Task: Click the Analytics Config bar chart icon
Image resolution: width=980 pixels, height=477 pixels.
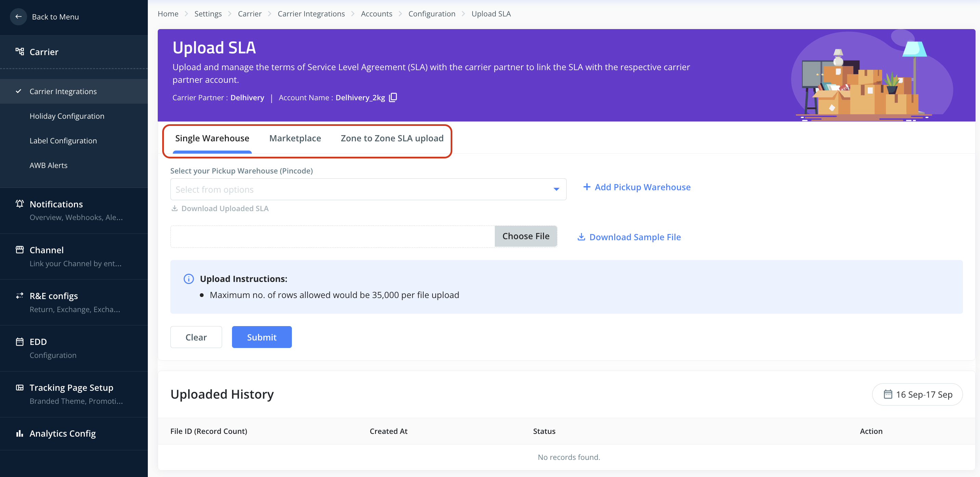Action: click(20, 433)
